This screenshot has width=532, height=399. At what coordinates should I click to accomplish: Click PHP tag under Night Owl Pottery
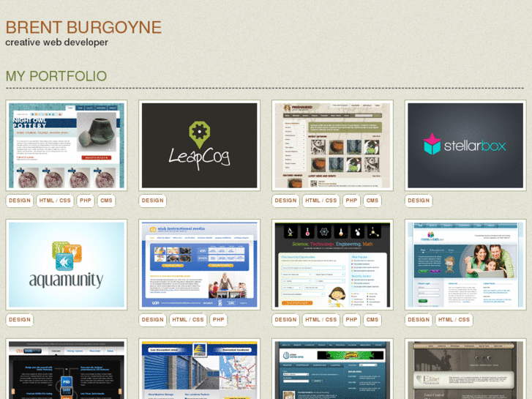(86, 201)
